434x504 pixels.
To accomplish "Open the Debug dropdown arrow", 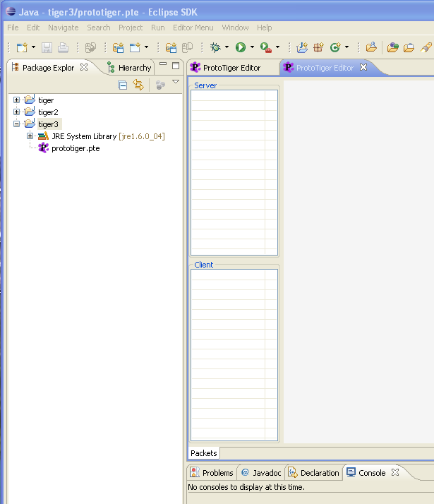I will [x=227, y=47].
